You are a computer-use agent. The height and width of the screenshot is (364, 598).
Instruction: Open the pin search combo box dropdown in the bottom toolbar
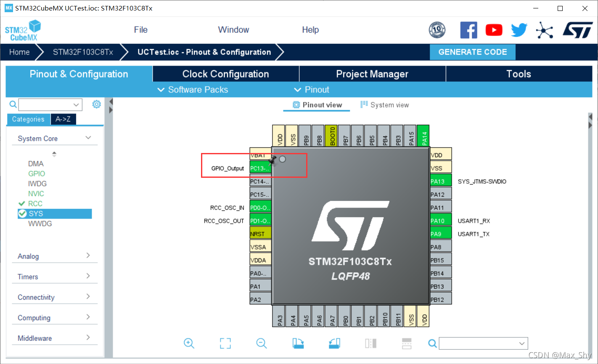point(522,343)
